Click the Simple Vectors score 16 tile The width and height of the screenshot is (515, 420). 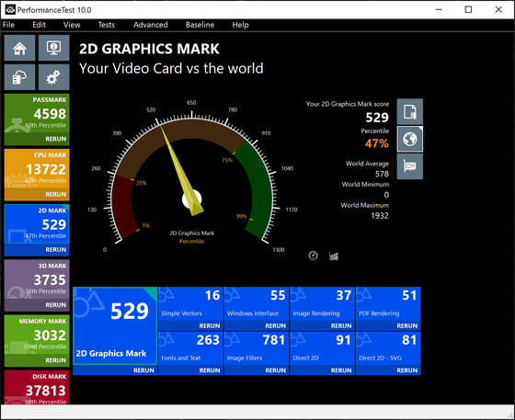[190, 304]
